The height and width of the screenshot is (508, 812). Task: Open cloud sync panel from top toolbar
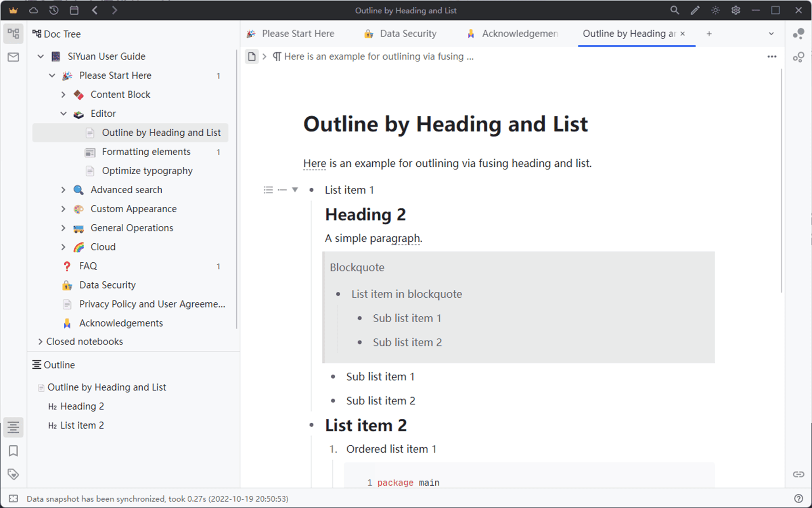pos(34,10)
